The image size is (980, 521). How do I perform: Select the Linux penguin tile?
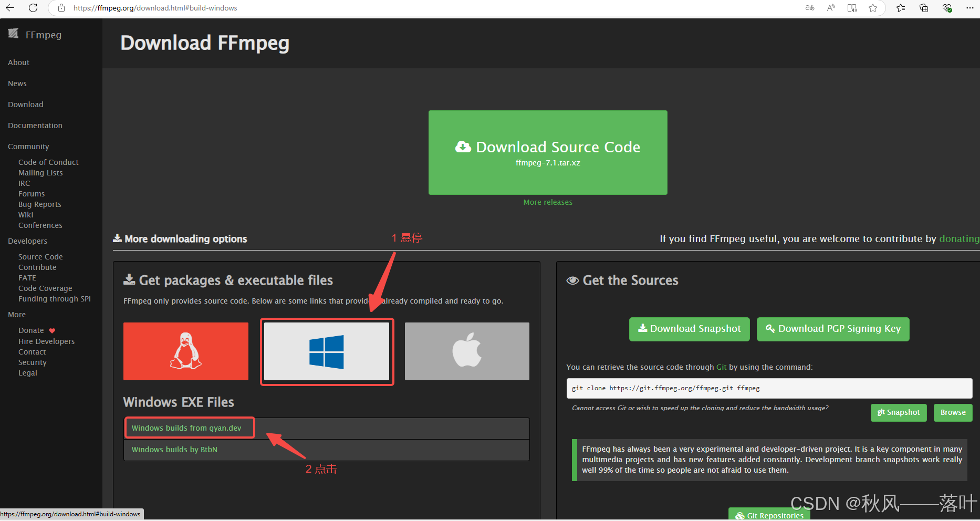186,351
